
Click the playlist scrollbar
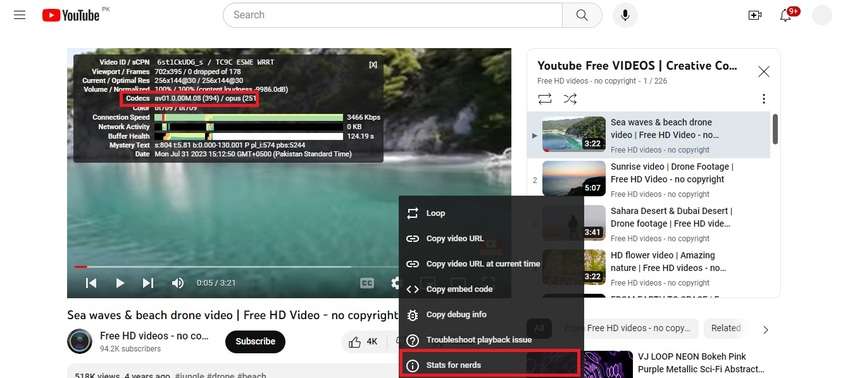point(775,129)
